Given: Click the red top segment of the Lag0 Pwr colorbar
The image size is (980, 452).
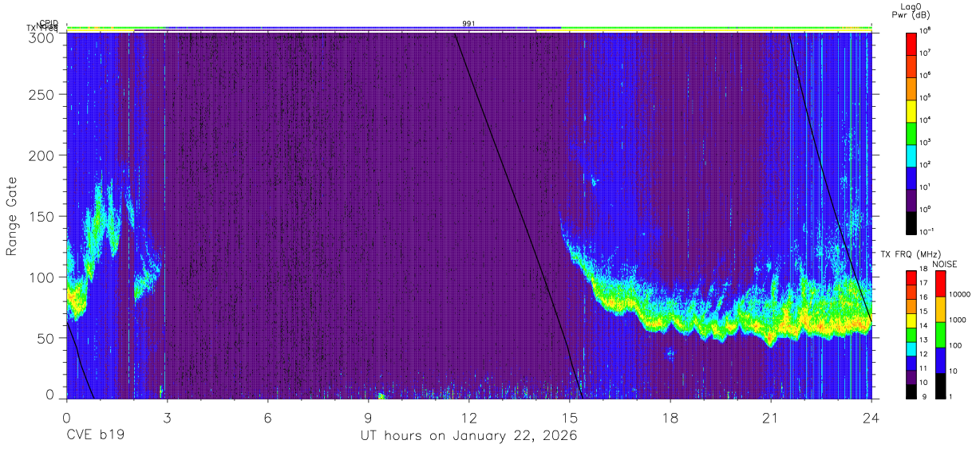Looking at the screenshot, I should [912, 43].
